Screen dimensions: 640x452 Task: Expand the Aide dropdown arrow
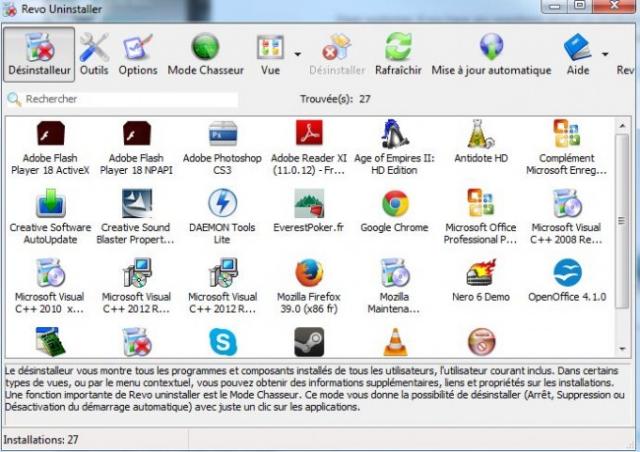coord(605,54)
